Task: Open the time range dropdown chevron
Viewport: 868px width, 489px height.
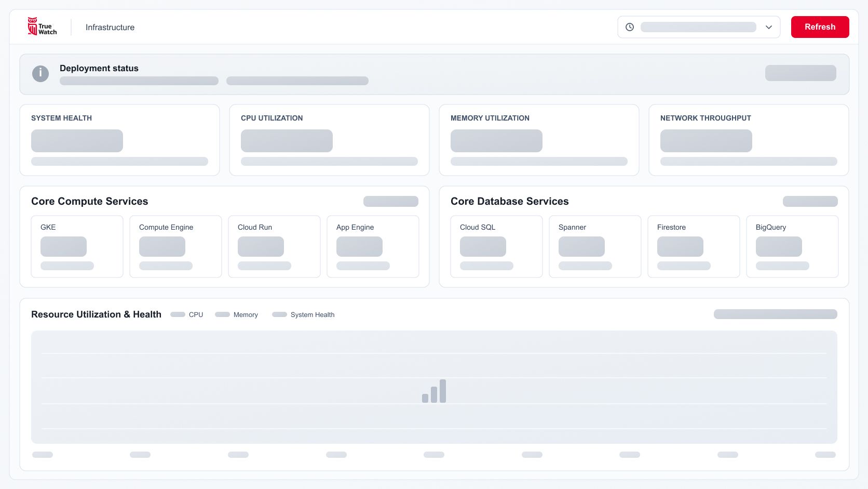Action: coord(769,27)
